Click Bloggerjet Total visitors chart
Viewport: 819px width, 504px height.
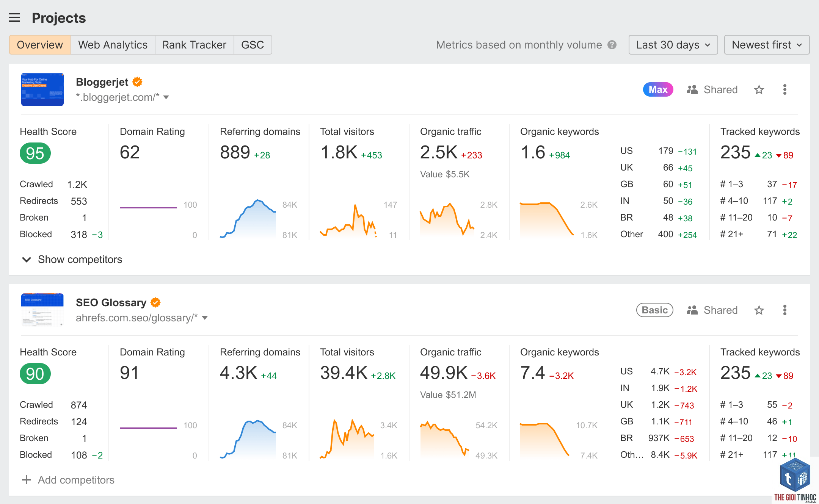pyautogui.click(x=348, y=221)
